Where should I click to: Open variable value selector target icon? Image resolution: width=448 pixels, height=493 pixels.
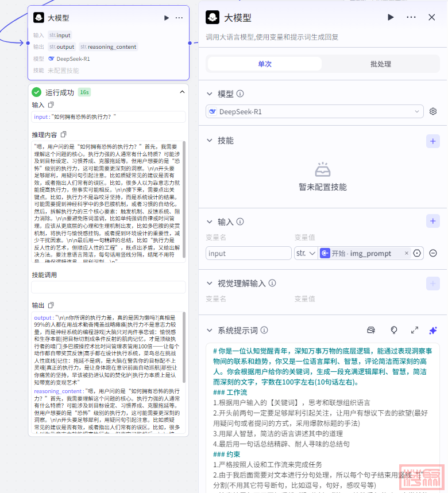click(x=417, y=253)
